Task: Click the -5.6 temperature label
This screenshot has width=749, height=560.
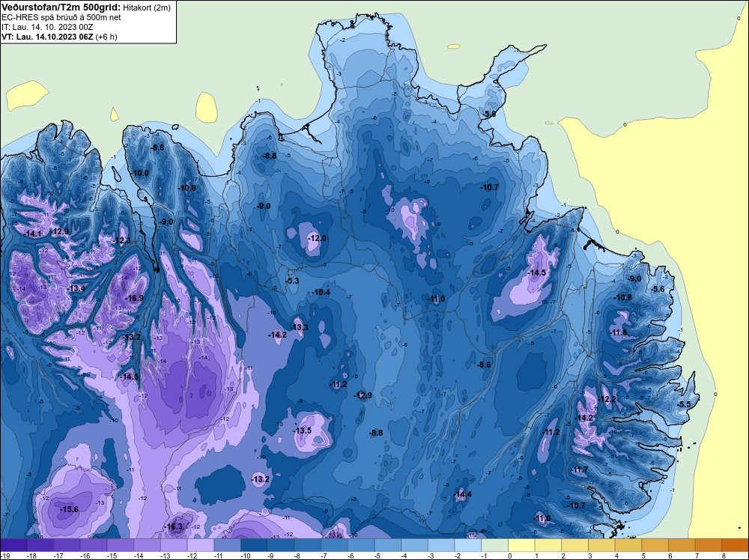Action: 658,289
